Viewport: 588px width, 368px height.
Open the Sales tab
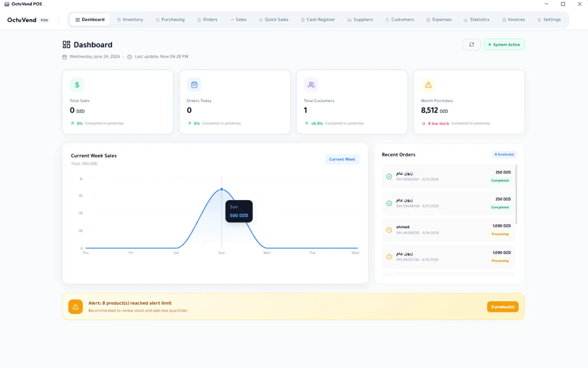click(238, 20)
